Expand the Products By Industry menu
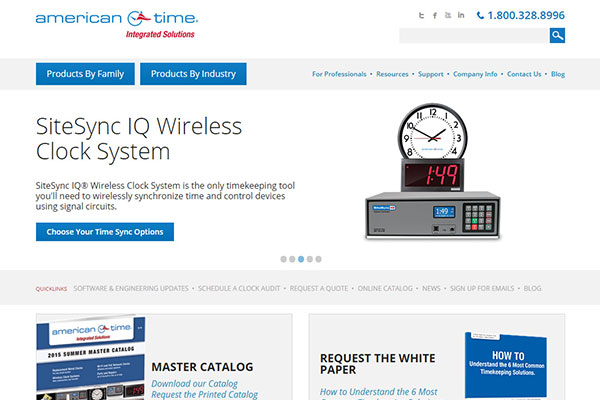Screen dimensions: 600x400 click(193, 74)
